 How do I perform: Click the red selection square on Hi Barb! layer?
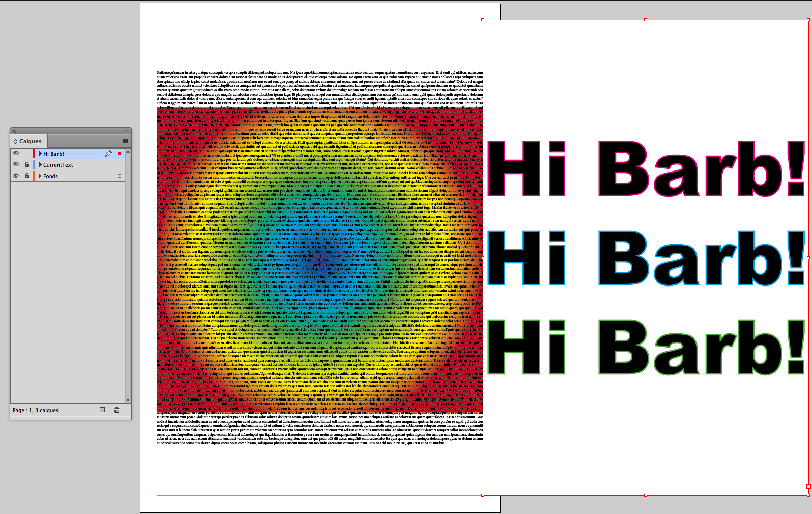(x=120, y=153)
